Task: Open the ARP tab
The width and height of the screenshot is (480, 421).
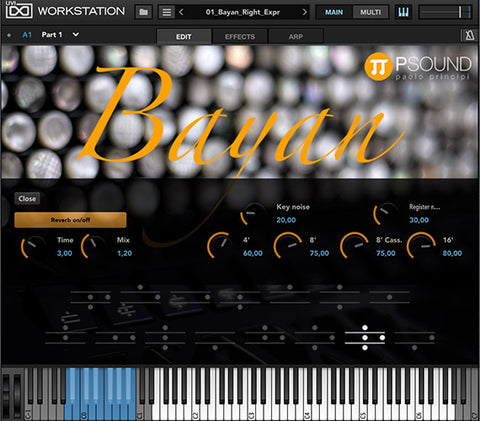Action: (296, 37)
